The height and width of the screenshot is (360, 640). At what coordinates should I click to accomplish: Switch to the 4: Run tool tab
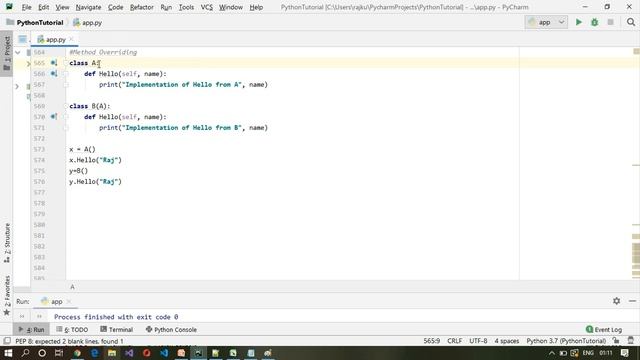click(x=32, y=329)
